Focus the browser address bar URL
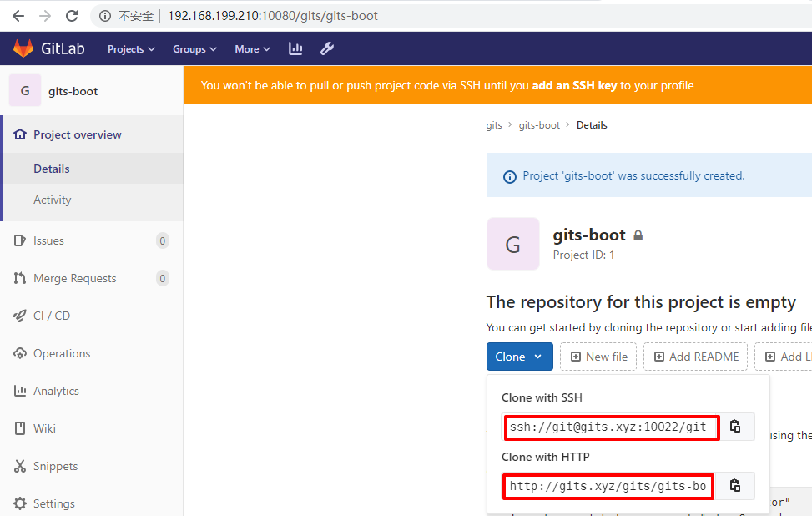This screenshot has width=812, height=516. 273,16
